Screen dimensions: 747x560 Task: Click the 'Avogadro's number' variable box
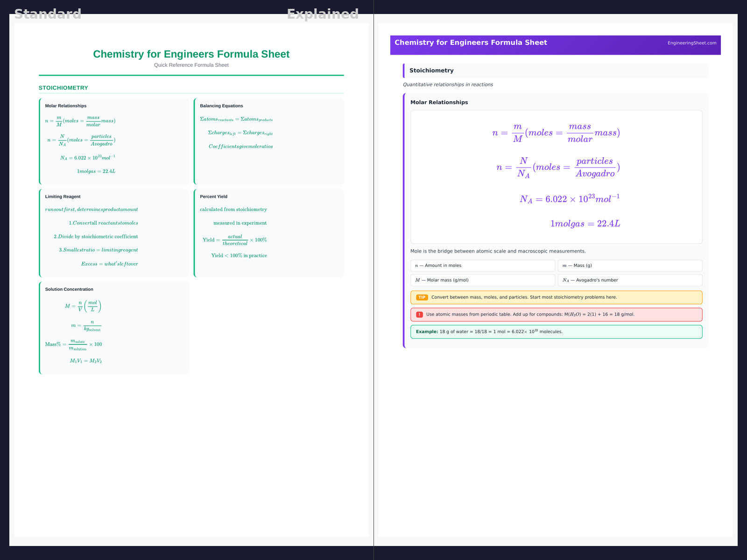tap(629, 280)
